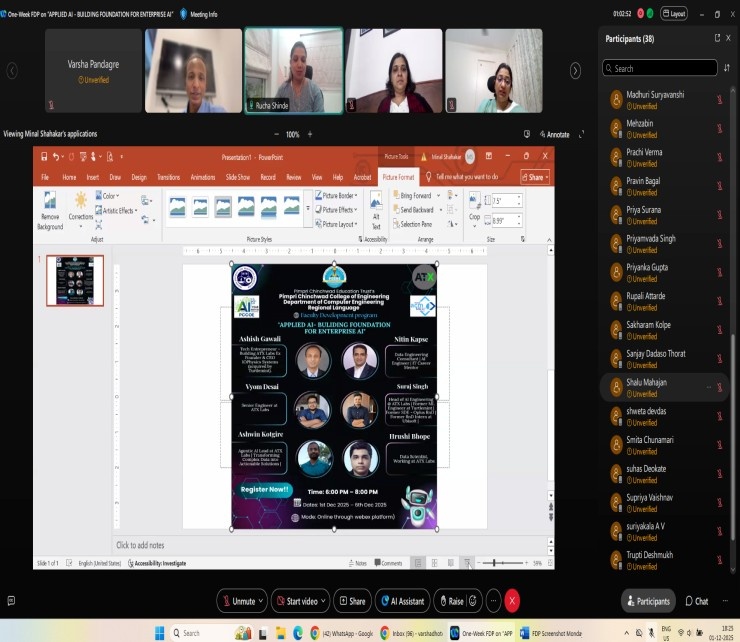
Task: Zoom in the shared screen view
Action: pyautogui.click(x=309, y=134)
